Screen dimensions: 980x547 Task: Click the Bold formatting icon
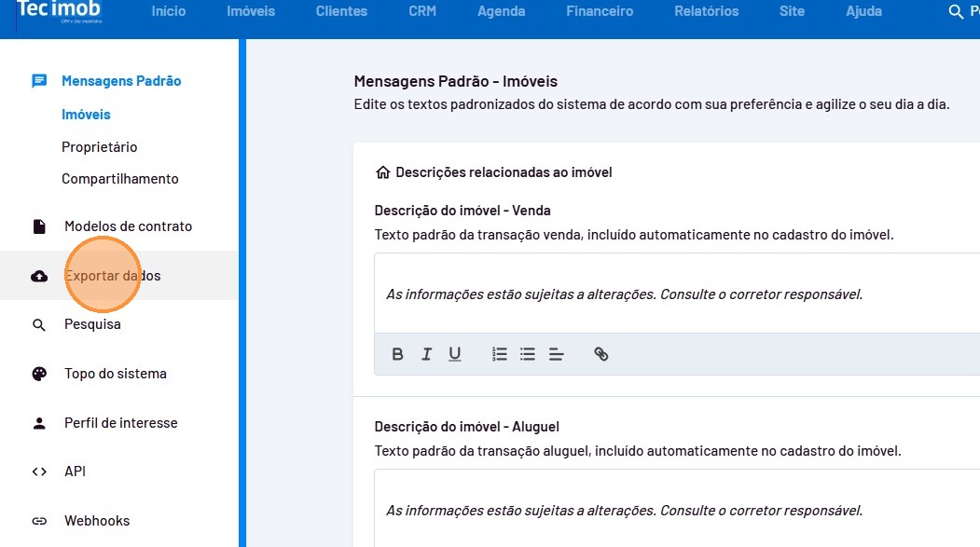tap(398, 354)
